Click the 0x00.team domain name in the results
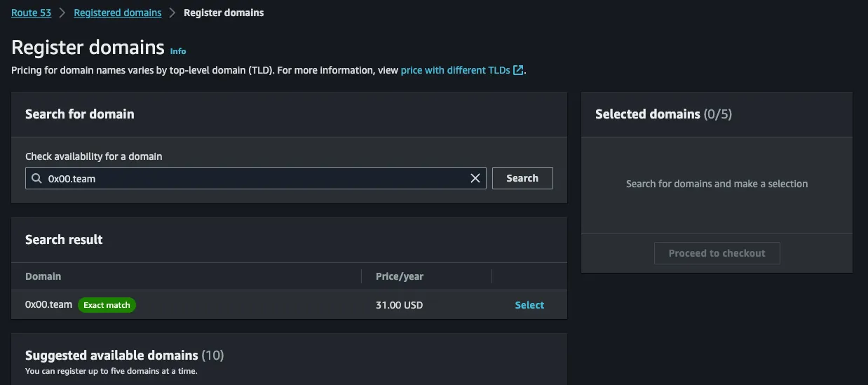The image size is (868, 385). click(x=48, y=304)
